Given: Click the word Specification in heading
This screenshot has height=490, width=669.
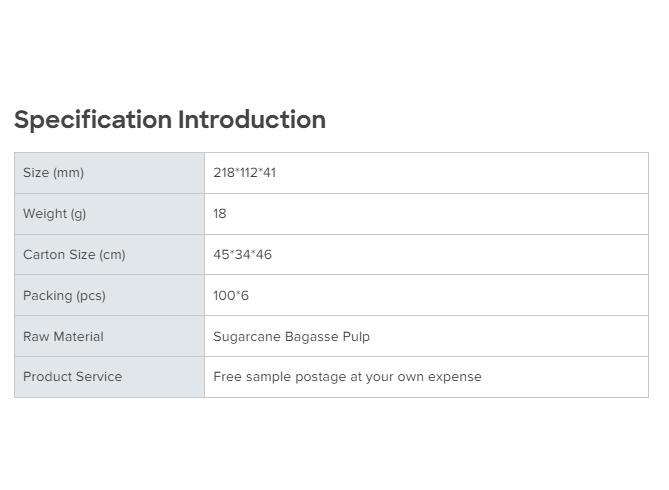Looking at the screenshot, I should click(x=93, y=120).
